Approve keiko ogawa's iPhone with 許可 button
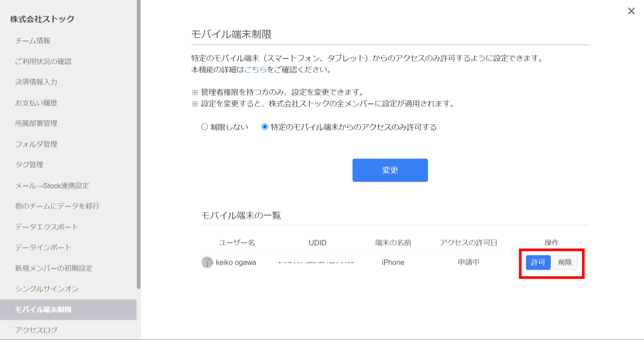The width and height of the screenshot is (644, 340). (x=538, y=262)
